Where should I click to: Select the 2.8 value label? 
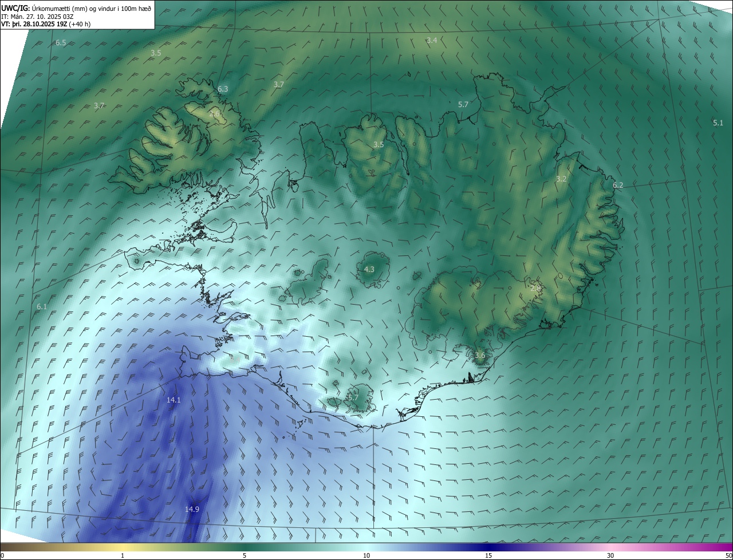point(535,288)
